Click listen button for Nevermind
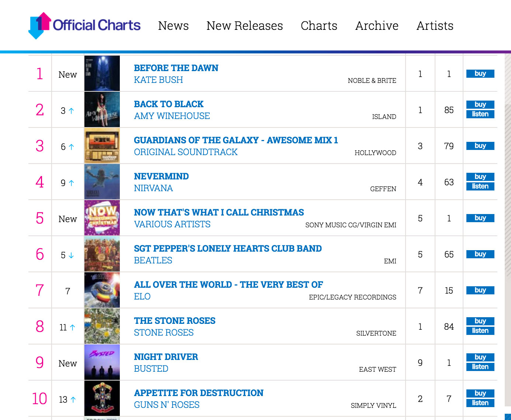 (480, 186)
